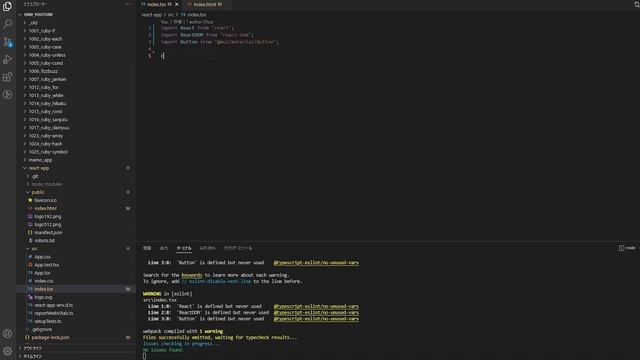
Task: Expand the .git folder
Action: pyautogui.click(x=35, y=176)
